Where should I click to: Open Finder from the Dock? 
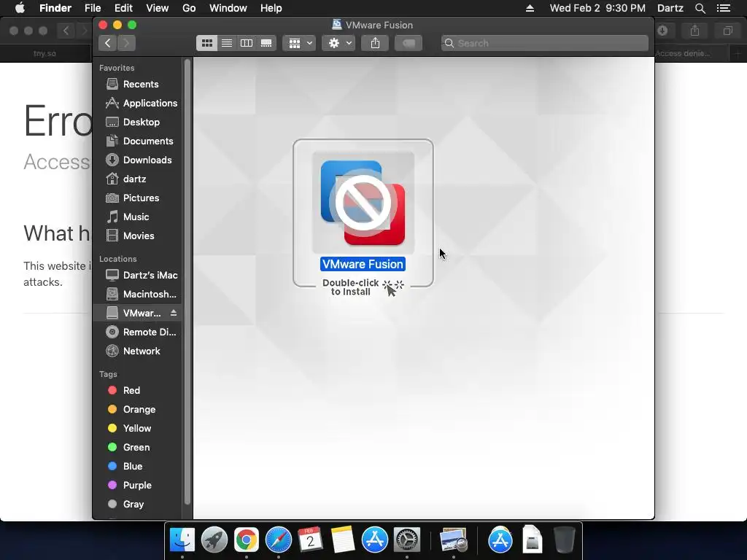[x=182, y=540]
